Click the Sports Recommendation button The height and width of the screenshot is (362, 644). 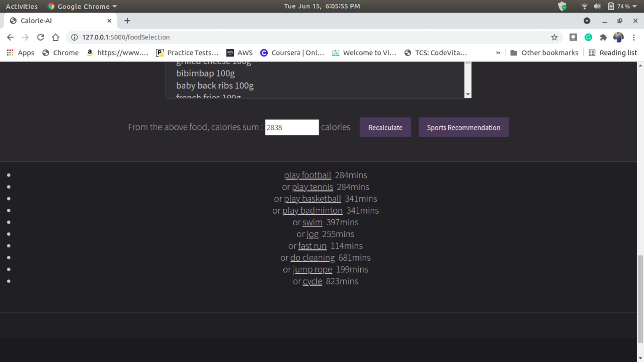(x=463, y=128)
